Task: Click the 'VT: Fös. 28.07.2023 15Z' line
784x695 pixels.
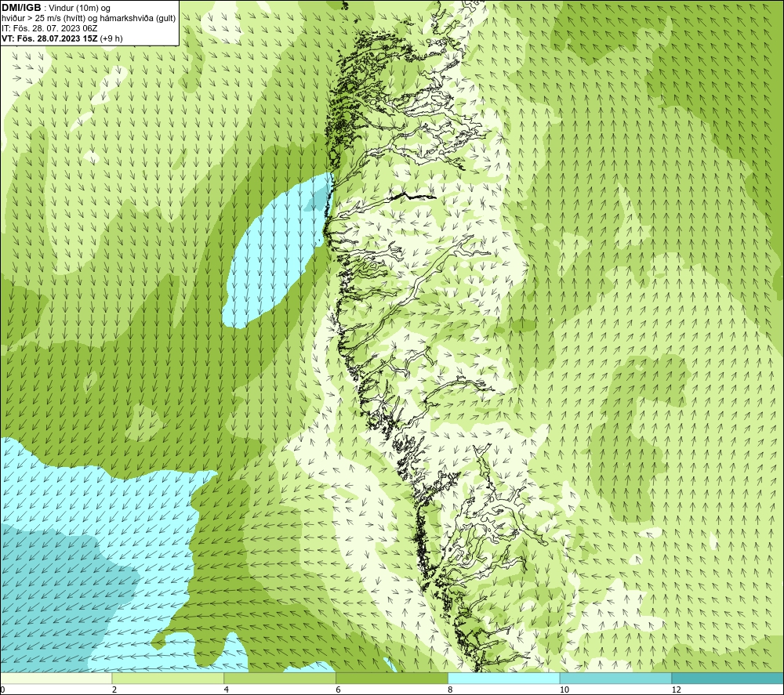Action: coord(50,38)
